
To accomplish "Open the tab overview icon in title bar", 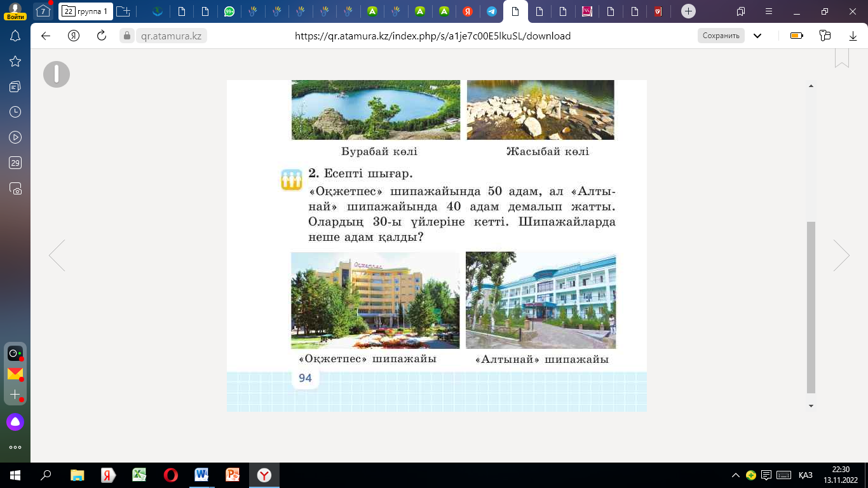I will coord(741,11).
